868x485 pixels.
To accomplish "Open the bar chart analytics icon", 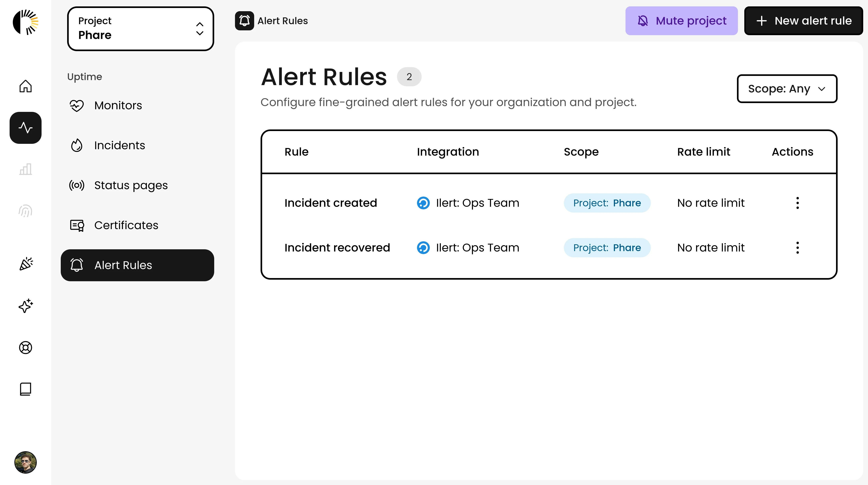I will click(x=26, y=169).
